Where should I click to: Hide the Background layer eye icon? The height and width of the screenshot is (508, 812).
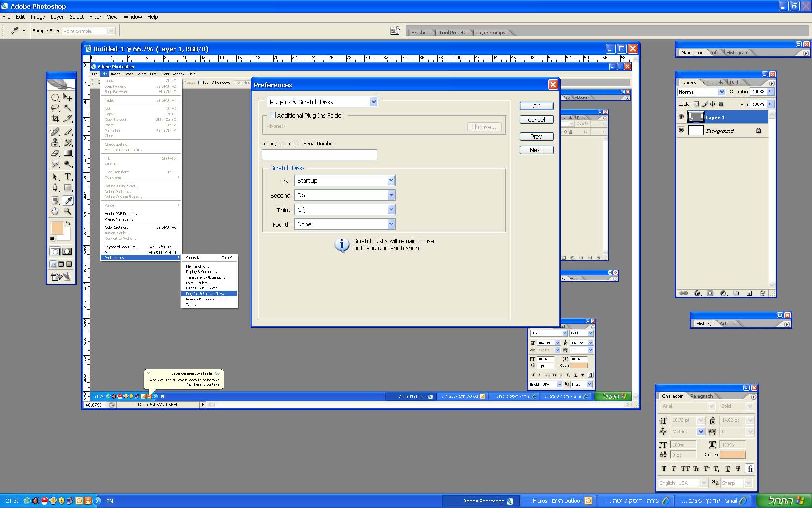click(x=681, y=130)
